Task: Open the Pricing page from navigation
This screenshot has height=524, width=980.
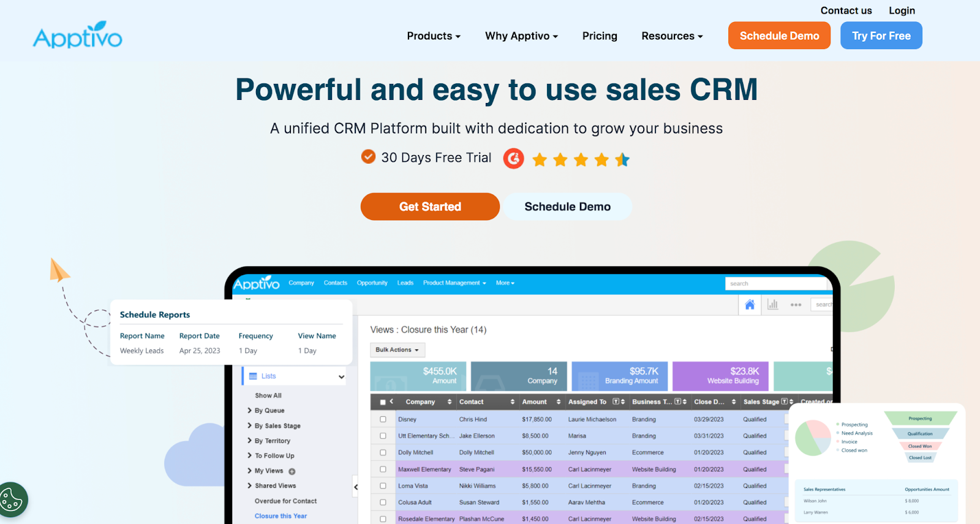Action: coord(599,36)
